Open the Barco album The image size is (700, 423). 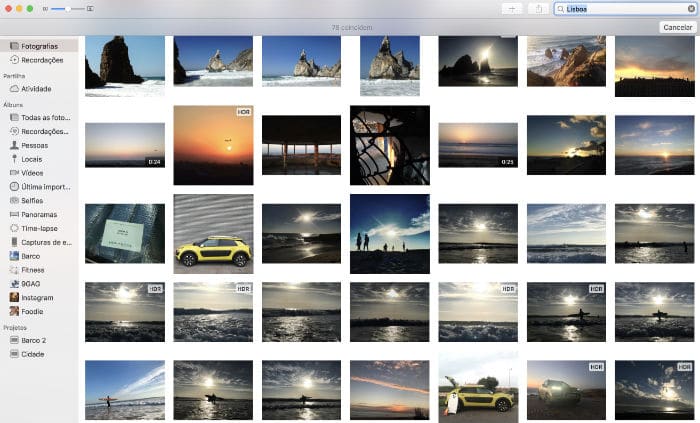39,256
